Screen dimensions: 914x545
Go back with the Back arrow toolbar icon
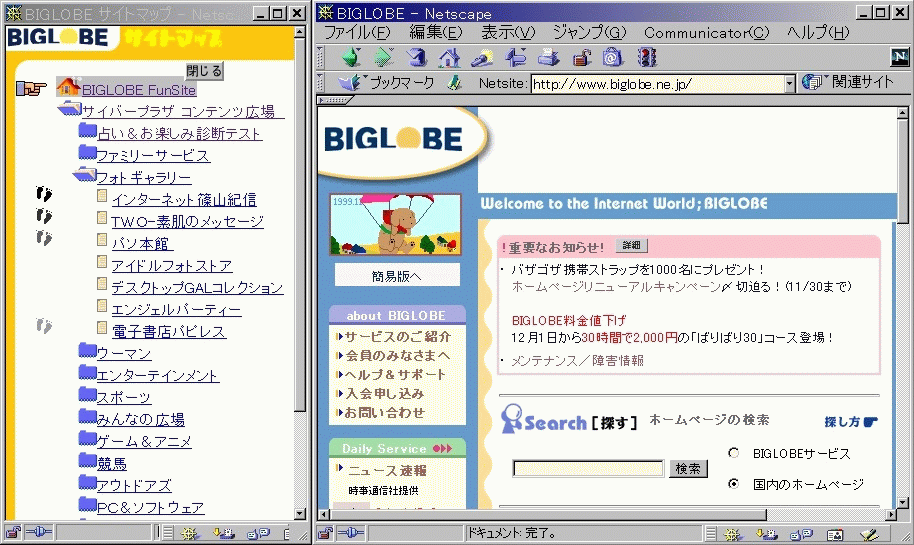pyautogui.click(x=351, y=57)
